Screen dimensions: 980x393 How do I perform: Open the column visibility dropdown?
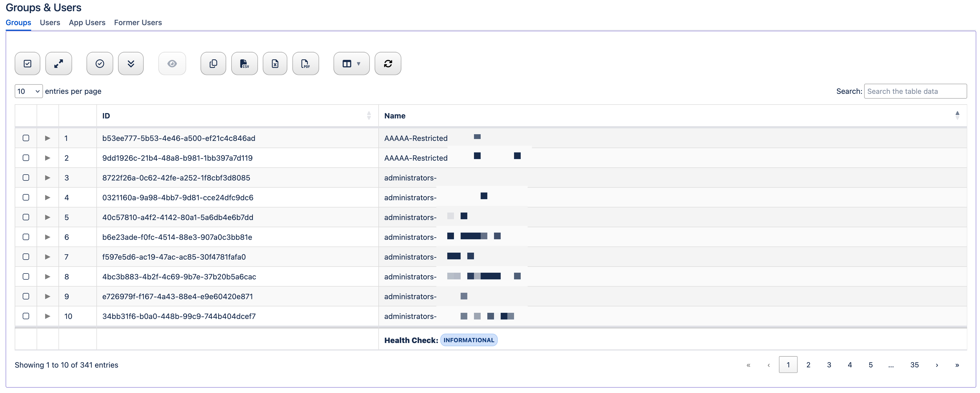351,64
